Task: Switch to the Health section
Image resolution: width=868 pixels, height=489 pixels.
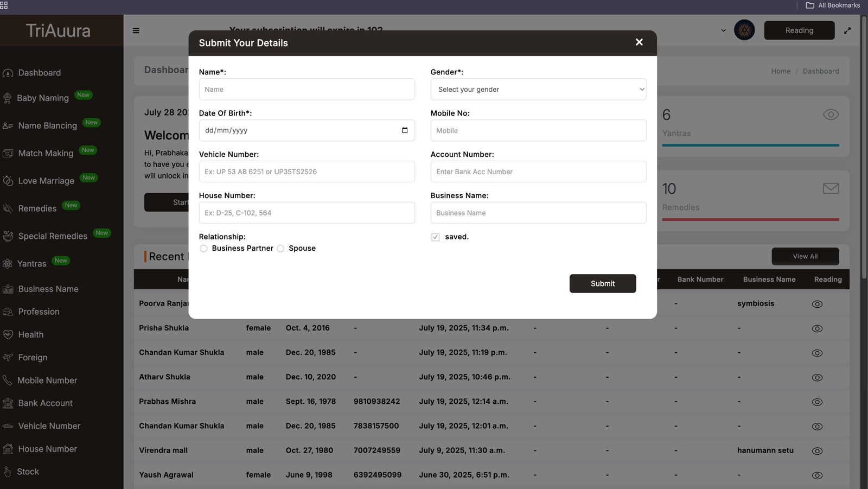Action: 30,334
